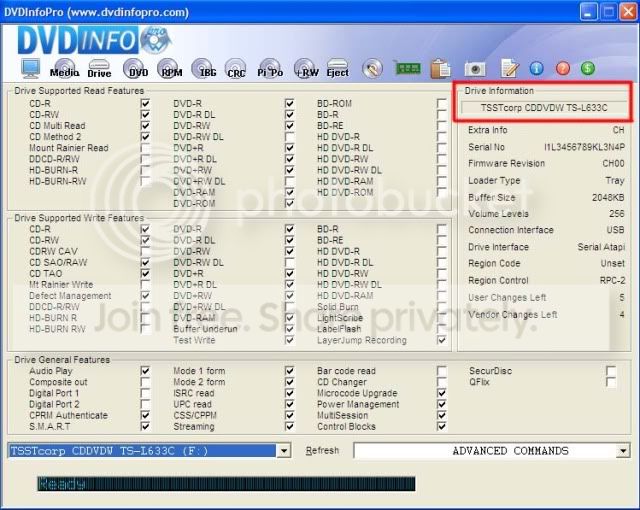This screenshot has height=510, width=640.
Task: Toggle Microcode Upgrade checkbox
Action: coord(441,393)
